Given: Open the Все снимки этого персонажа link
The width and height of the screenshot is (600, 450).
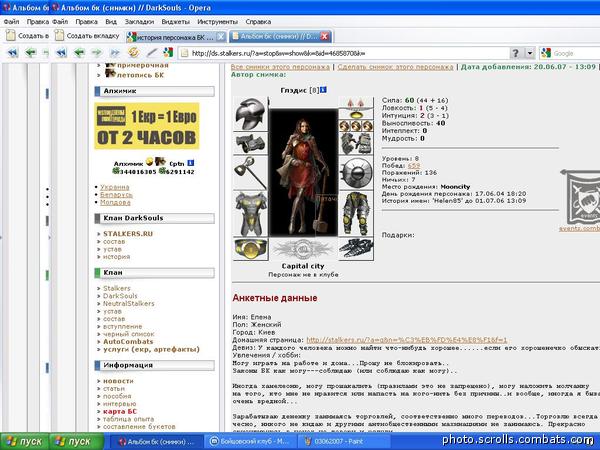Looking at the screenshot, I should coord(280,67).
